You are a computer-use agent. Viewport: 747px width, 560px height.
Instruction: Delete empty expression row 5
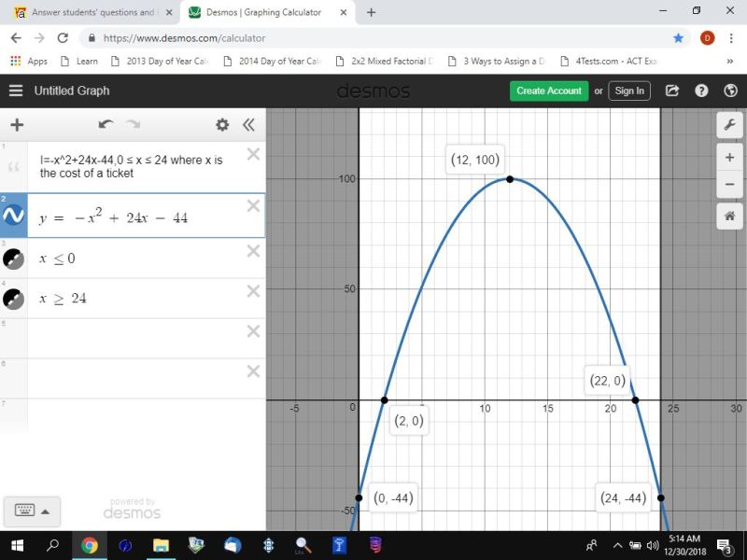click(x=253, y=331)
